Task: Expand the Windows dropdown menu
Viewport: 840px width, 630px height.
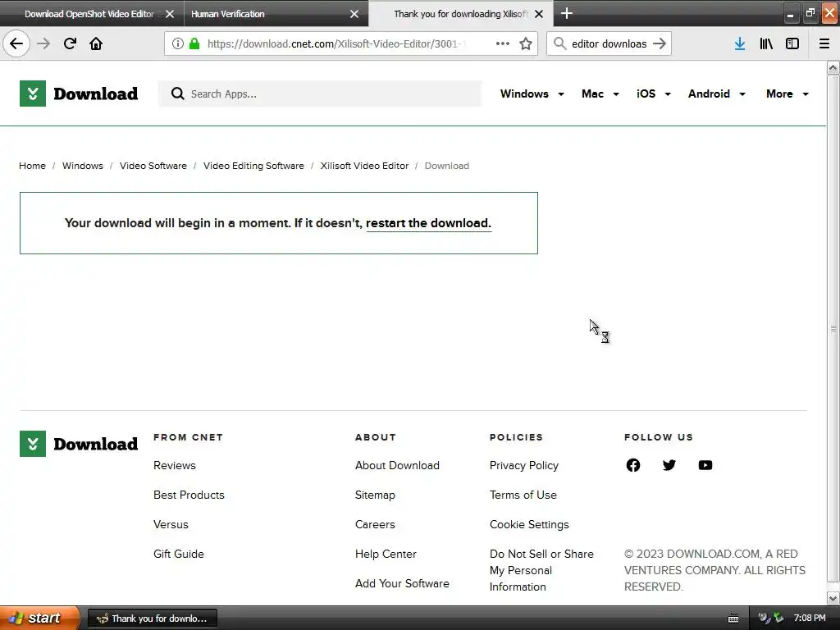Action: pos(532,94)
